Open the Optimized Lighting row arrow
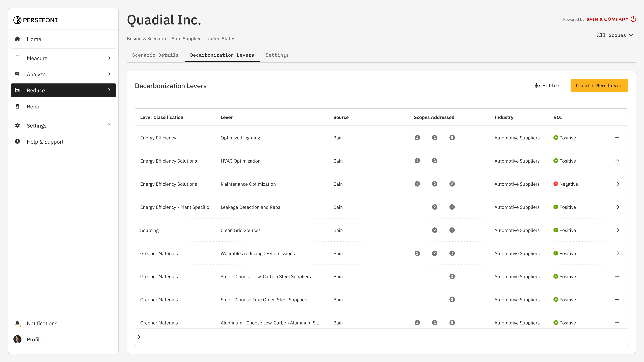644x362 pixels. click(617, 138)
